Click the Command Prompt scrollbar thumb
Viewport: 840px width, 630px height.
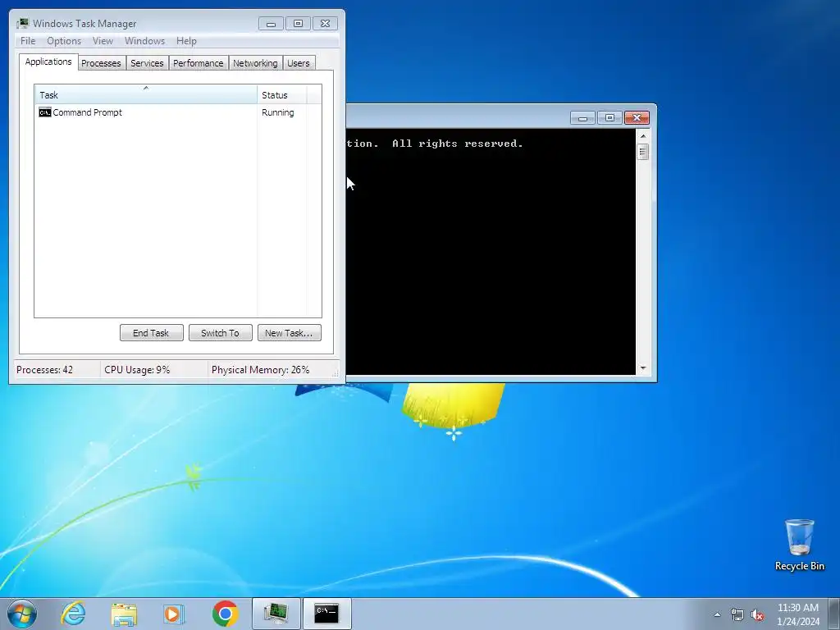click(643, 152)
